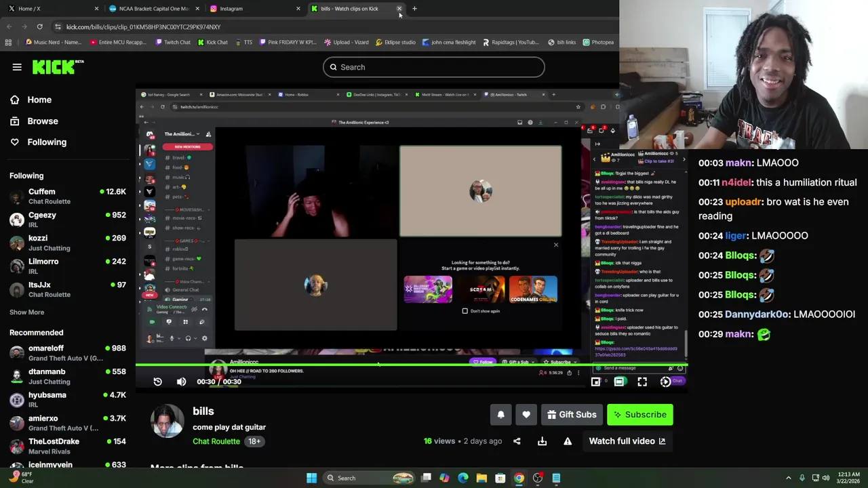Click the browser address bar URL
Screen dimensions: 868x488
(143, 27)
